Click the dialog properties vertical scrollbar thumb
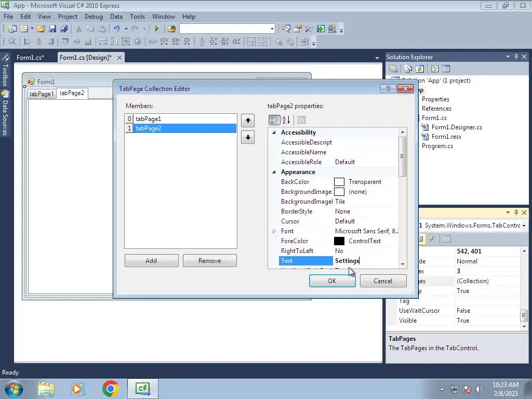This screenshot has height=399, width=532. (x=403, y=156)
